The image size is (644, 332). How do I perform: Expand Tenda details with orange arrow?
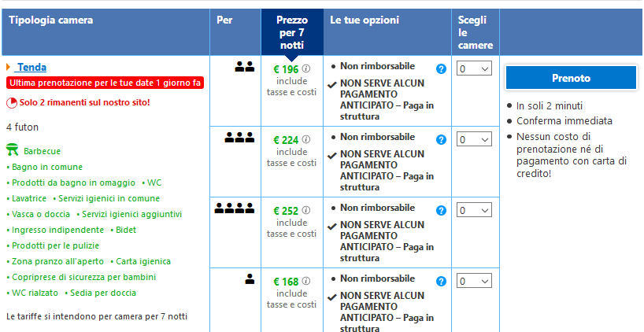click(x=9, y=68)
